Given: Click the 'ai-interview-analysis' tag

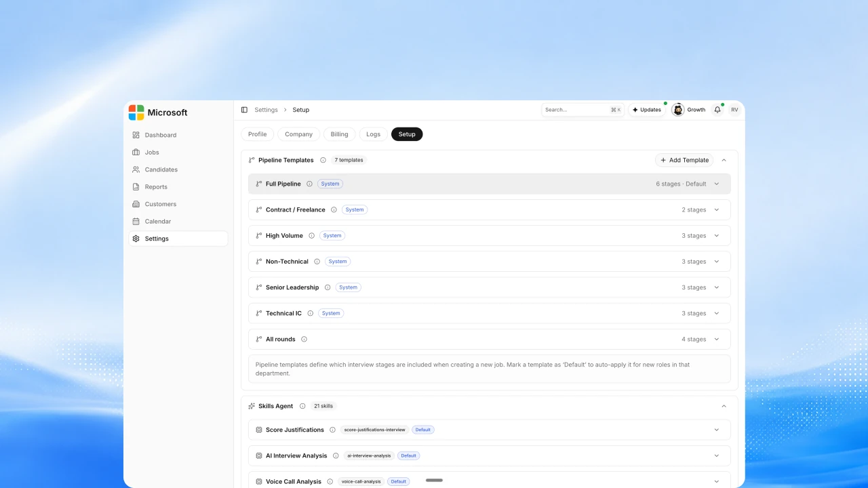Looking at the screenshot, I should coord(369,455).
